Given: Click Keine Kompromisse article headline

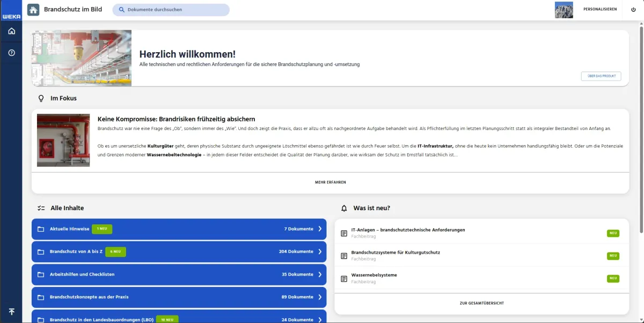Looking at the screenshot, I should [x=176, y=119].
